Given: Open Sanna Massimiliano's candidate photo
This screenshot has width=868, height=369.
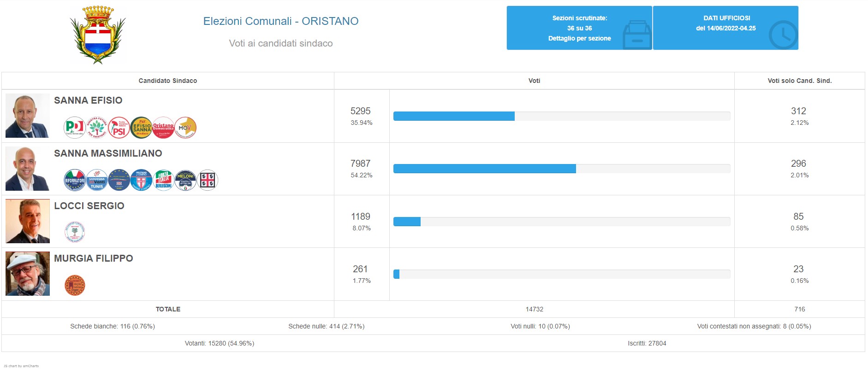Looking at the screenshot, I should click(28, 169).
